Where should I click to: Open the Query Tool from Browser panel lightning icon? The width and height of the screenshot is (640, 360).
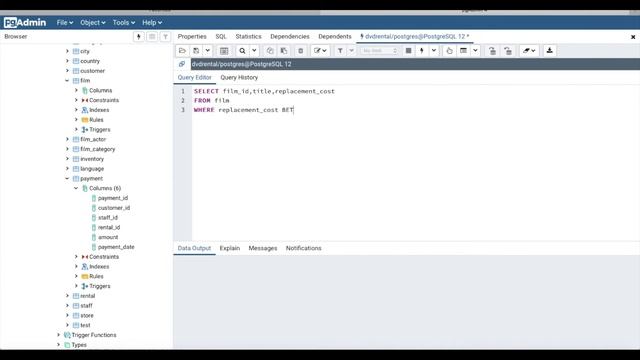pos(139,37)
